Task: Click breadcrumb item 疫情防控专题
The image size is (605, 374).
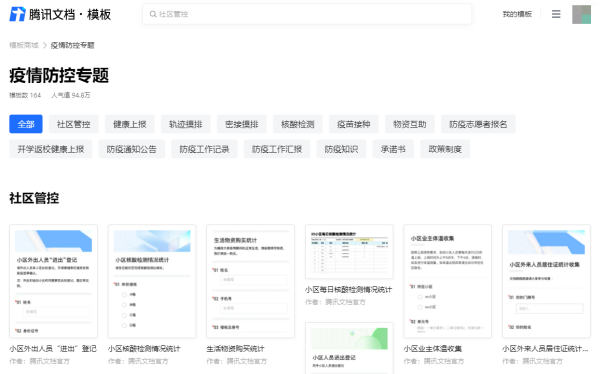Action: click(x=73, y=45)
